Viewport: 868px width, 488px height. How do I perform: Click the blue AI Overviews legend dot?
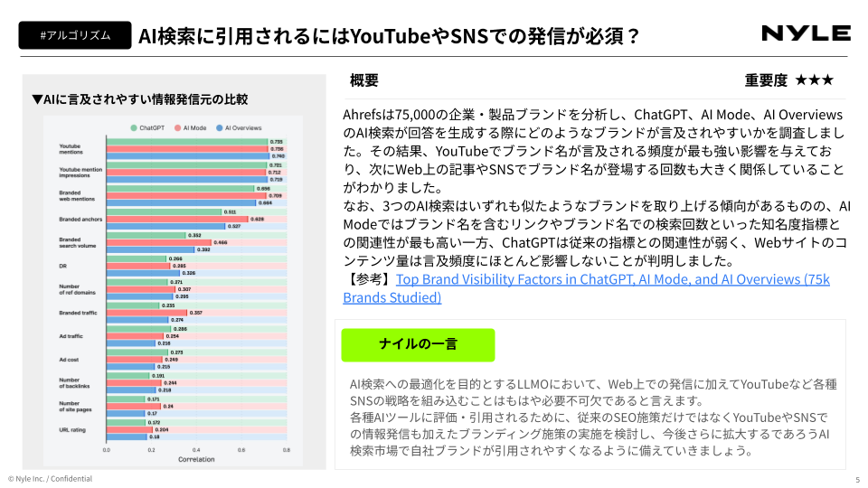pyautogui.click(x=219, y=128)
